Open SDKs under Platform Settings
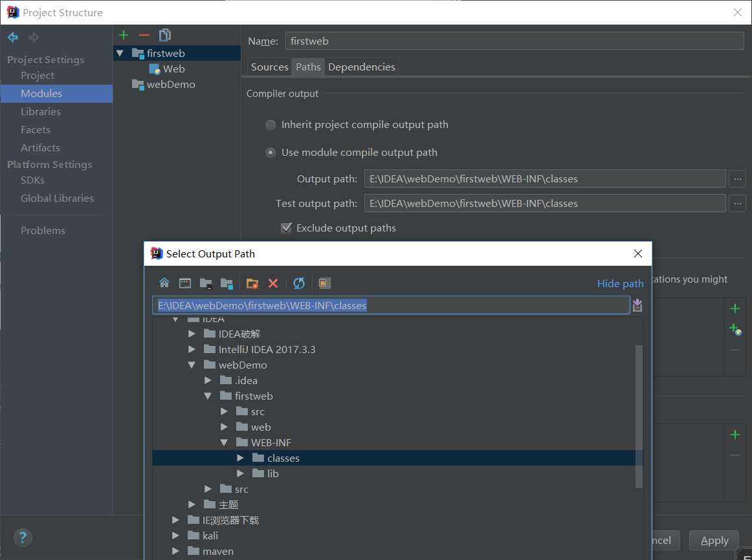Image resolution: width=752 pixels, height=560 pixels. pyautogui.click(x=32, y=180)
